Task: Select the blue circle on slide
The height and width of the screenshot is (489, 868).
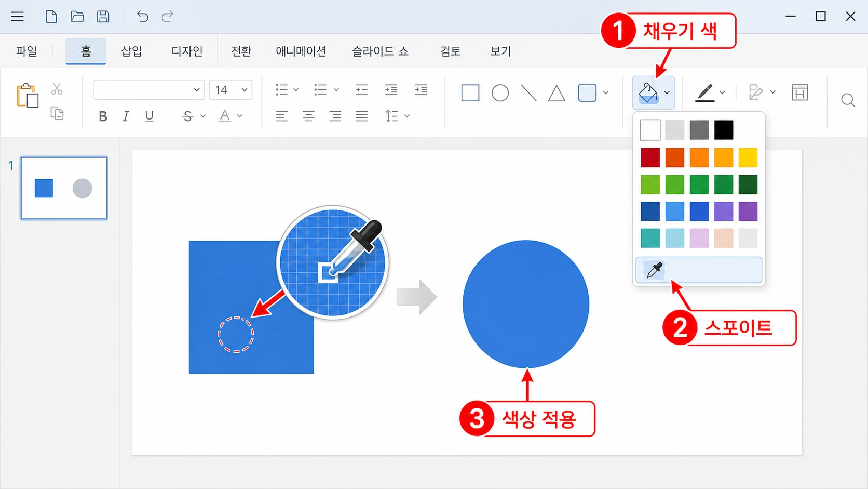Action: [526, 304]
